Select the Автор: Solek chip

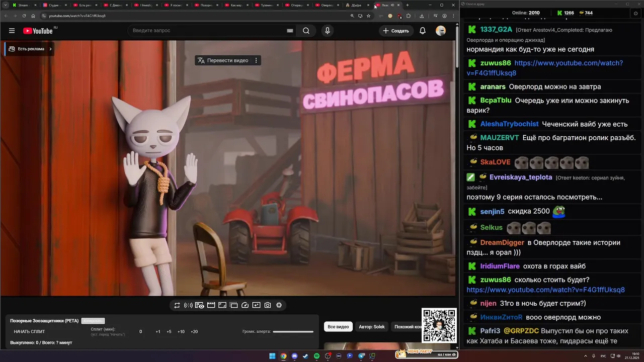pos(372,327)
